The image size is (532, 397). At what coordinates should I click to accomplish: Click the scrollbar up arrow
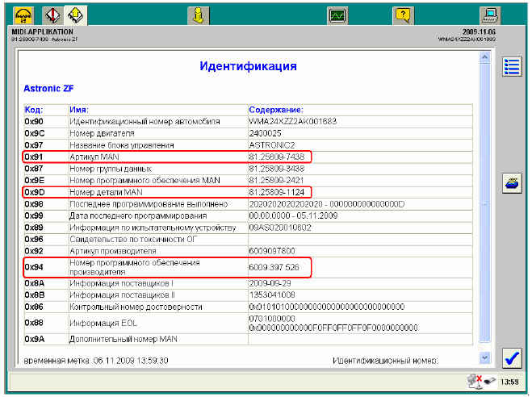484,59
